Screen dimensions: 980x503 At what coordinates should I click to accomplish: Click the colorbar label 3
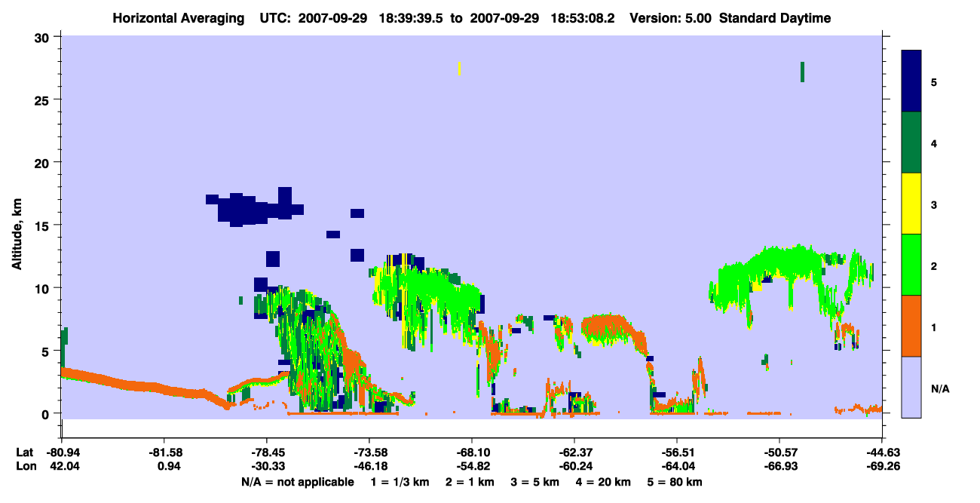pyautogui.click(x=934, y=205)
